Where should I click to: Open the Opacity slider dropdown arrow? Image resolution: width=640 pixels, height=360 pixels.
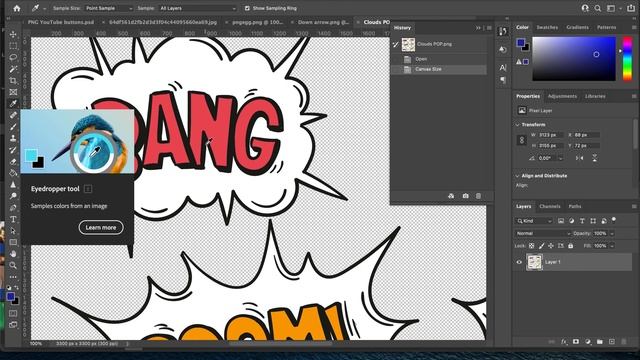612,233
